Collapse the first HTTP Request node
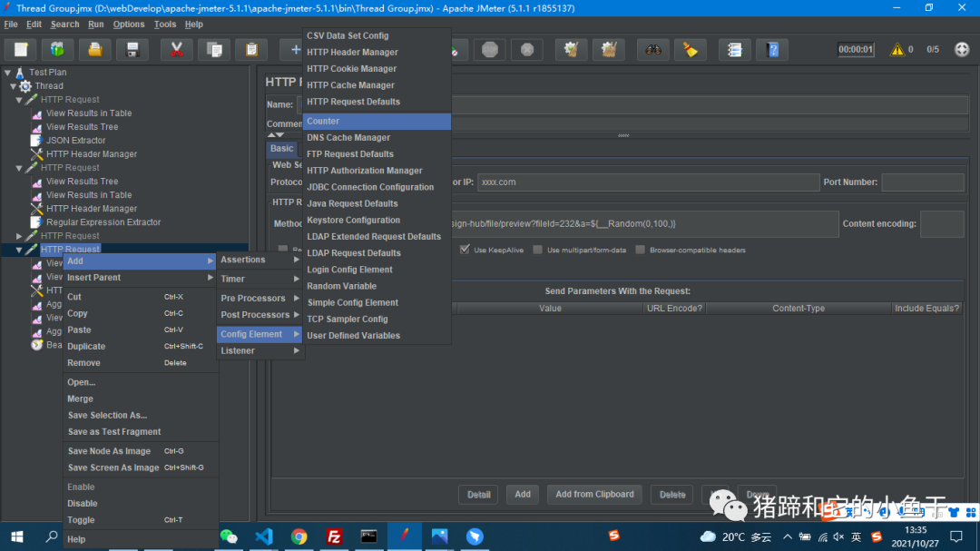 (19, 100)
